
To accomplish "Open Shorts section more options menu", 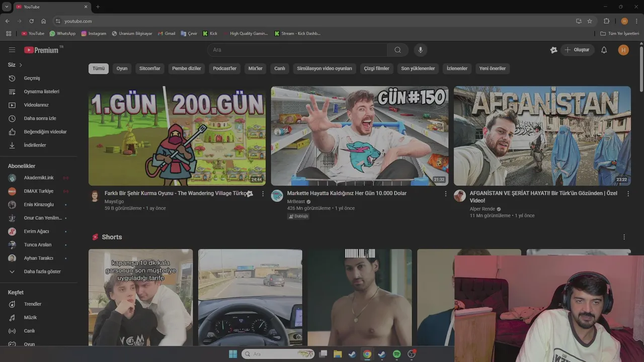I will tap(624, 237).
